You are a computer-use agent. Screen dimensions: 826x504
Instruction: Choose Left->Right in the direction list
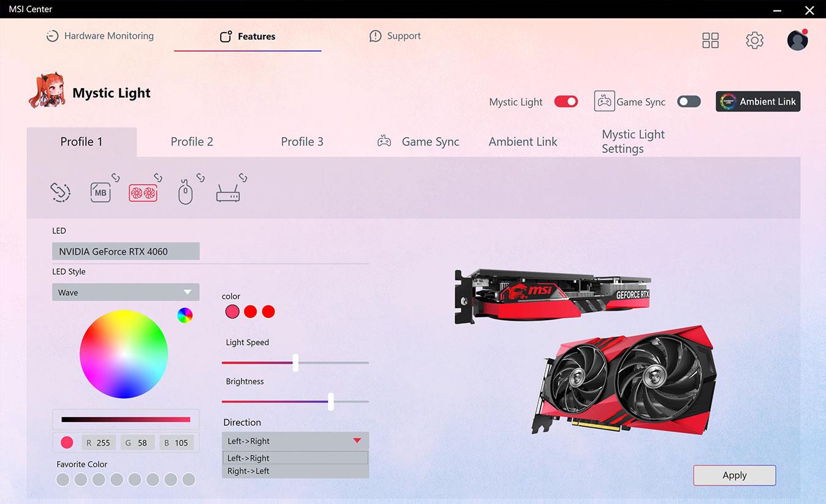[295, 458]
